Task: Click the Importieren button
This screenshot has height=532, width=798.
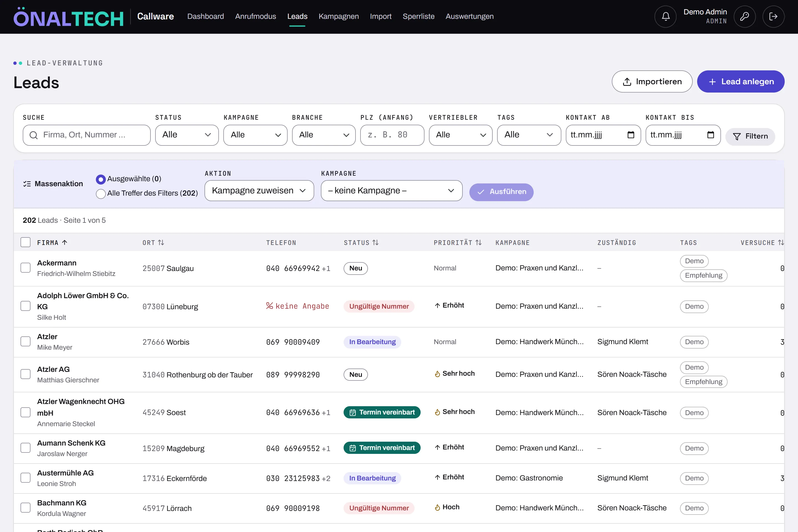Action: pyautogui.click(x=652, y=81)
